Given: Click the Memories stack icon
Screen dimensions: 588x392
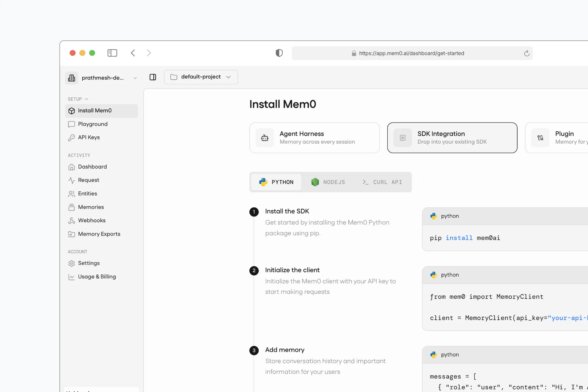Looking at the screenshot, I should (x=72, y=207).
